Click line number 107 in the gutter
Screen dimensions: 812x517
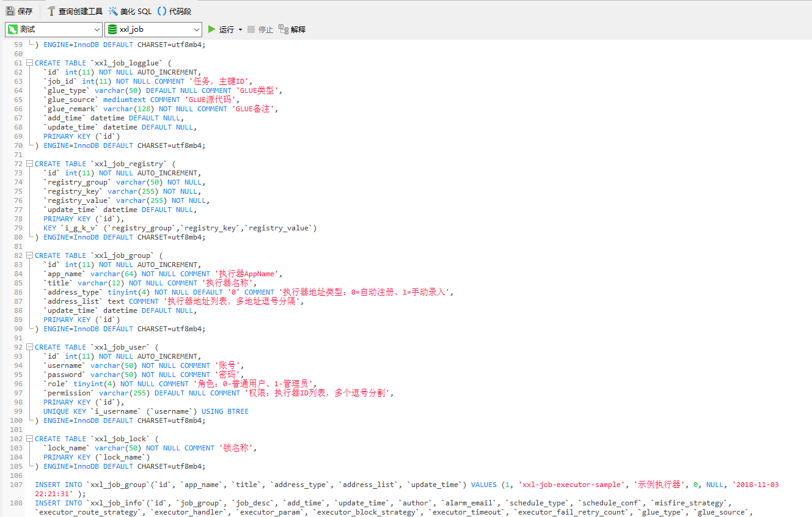click(16, 485)
